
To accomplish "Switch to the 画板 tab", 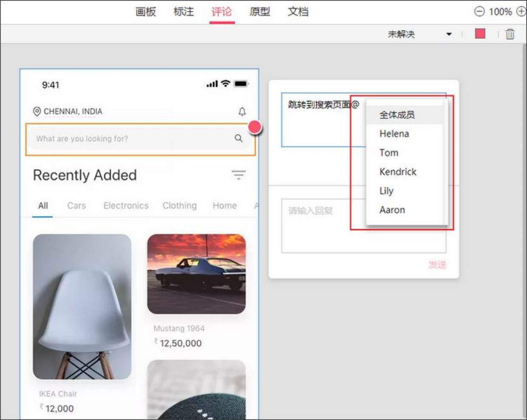I will [x=145, y=11].
